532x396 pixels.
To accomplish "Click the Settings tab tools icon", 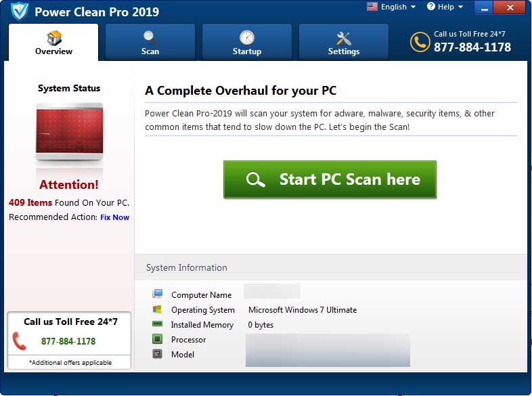I will 344,38.
